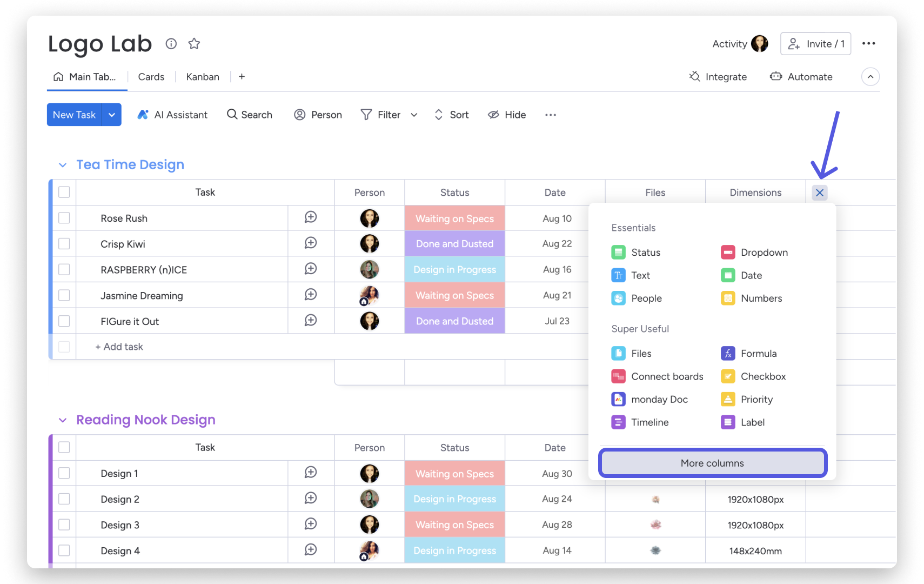Switch to the Cards view tab

pyautogui.click(x=151, y=77)
